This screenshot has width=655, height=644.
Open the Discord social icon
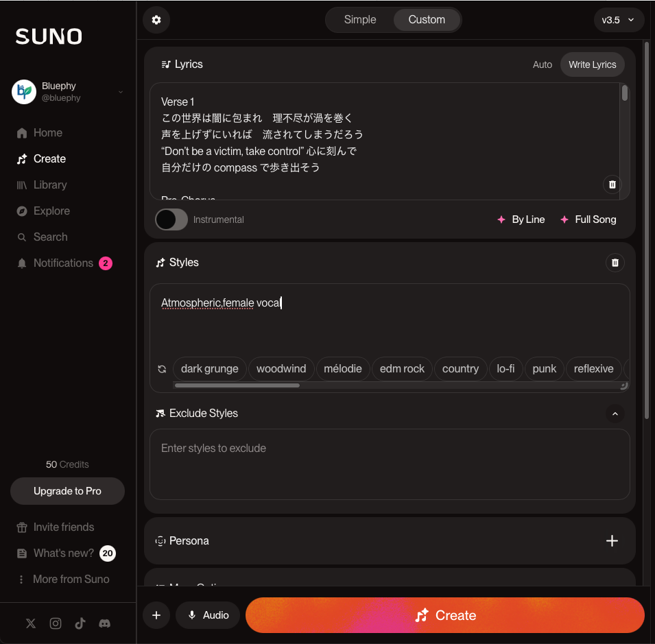coord(104,623)
